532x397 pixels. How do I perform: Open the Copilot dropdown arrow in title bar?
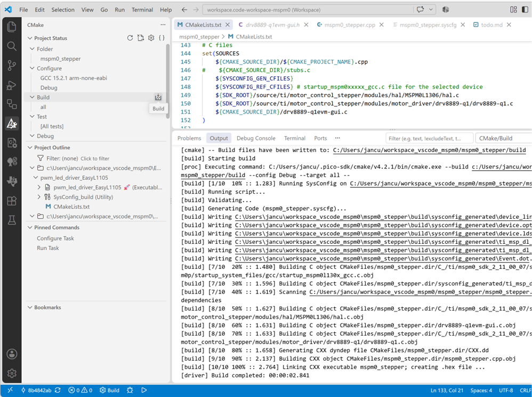pos(431,10)
